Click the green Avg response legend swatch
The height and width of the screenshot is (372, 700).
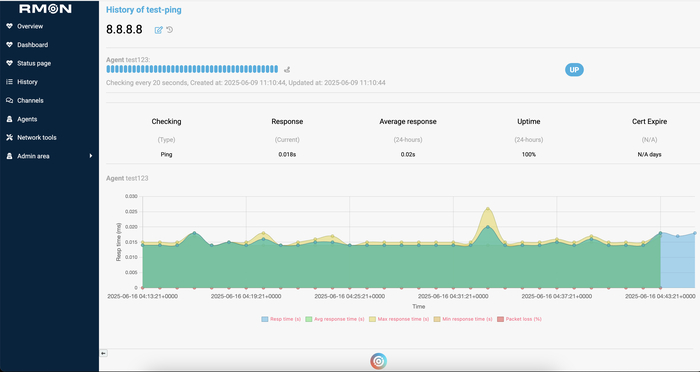point(308,319)
